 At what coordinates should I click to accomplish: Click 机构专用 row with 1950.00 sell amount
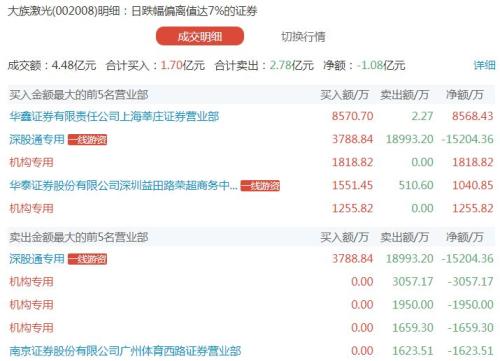click(x=251, y=305)
